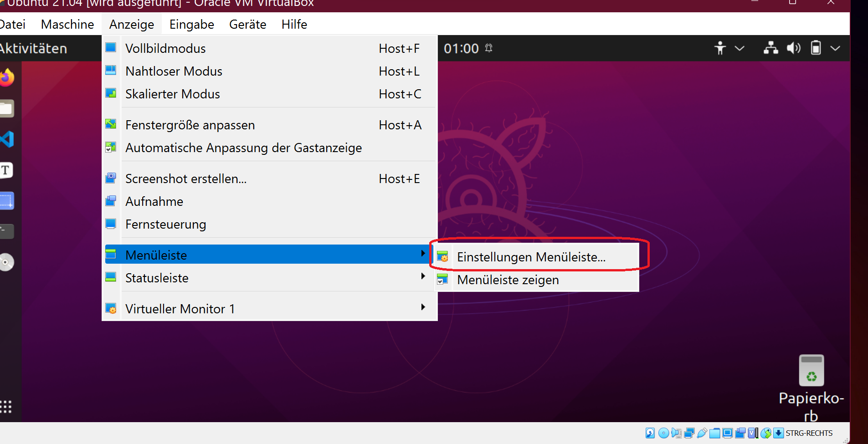Select Fernsteuerung menu entry

270,224
